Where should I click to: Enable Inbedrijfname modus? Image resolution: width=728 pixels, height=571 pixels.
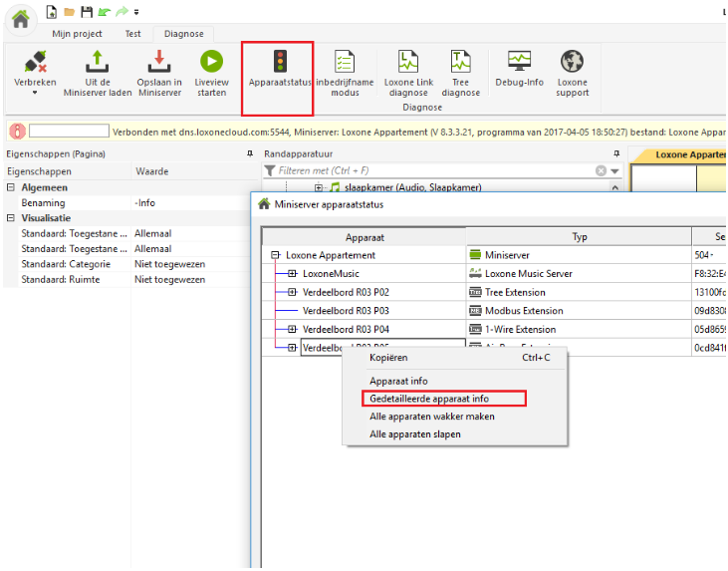tap(345, 62)
